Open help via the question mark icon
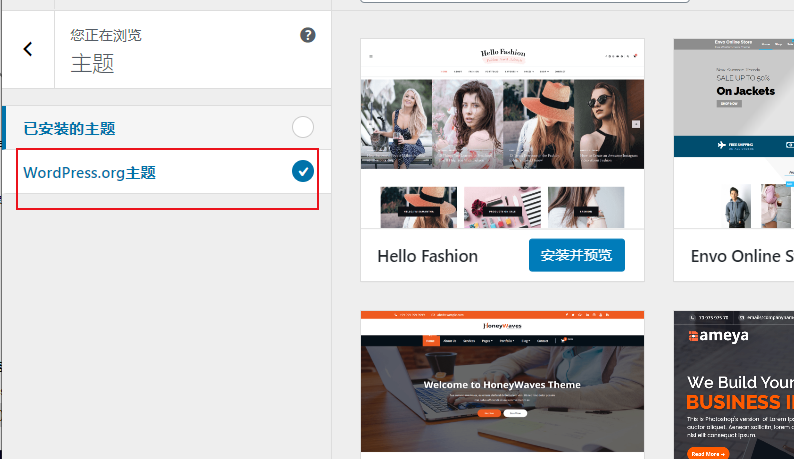Image resolution: width=794 pixels, height=459 pixels. (x=307, y=35)
